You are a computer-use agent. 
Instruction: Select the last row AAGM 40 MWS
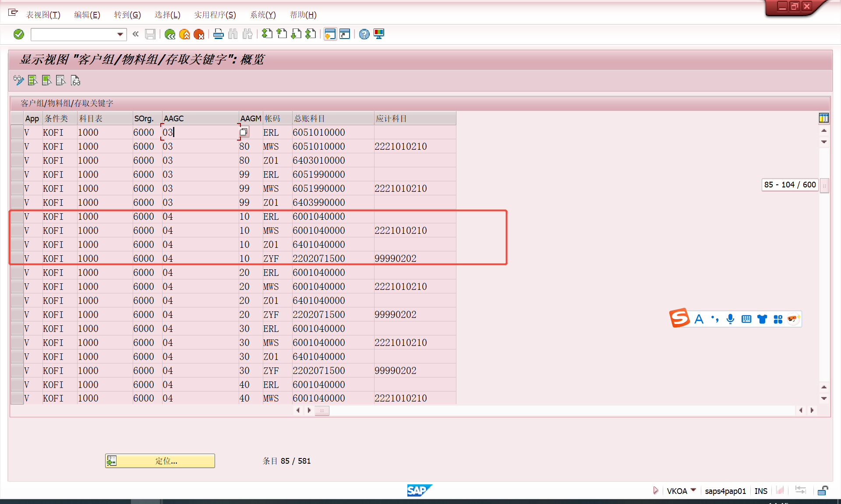coord(17,398)
